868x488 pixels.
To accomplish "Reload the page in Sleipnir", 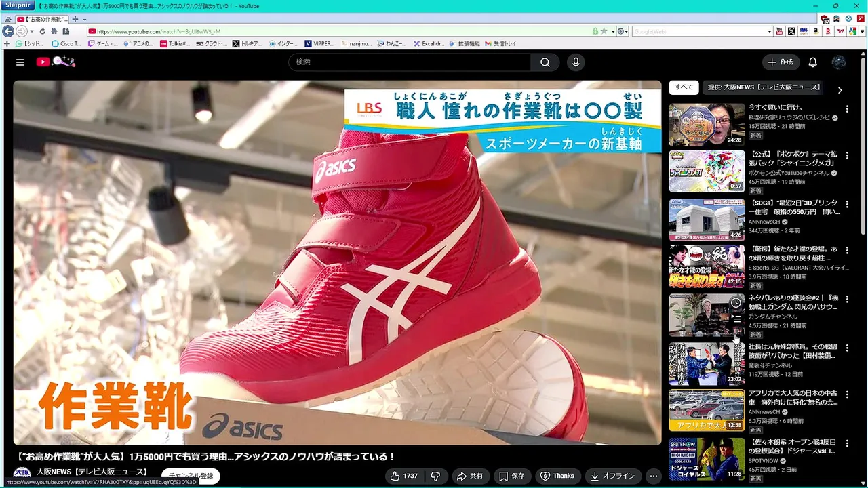I will click(x=42, y=31).
